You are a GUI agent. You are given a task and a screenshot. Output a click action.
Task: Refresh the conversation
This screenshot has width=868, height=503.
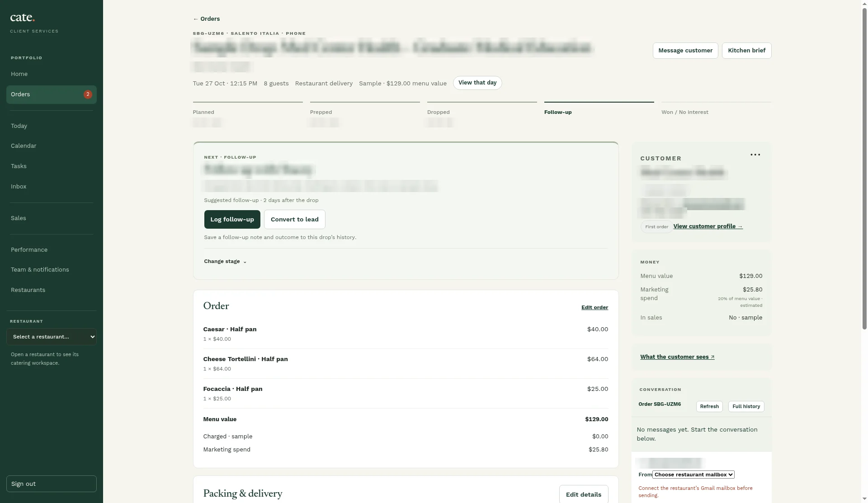click(x=709, y=406)
